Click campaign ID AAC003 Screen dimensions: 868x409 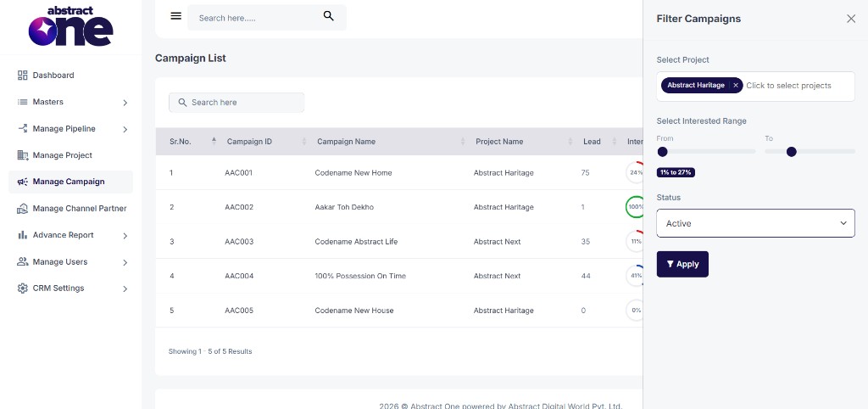pos(239,242)
